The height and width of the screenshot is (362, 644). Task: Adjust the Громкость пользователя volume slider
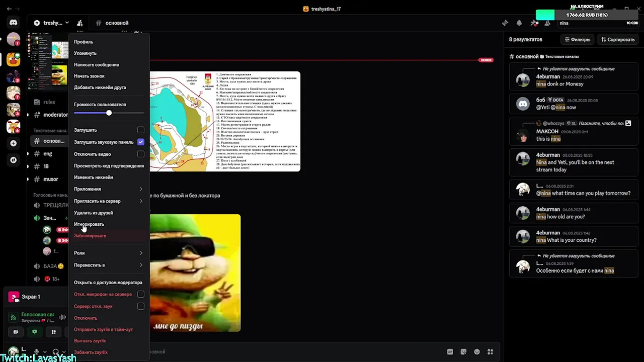[x=109, y=113]
